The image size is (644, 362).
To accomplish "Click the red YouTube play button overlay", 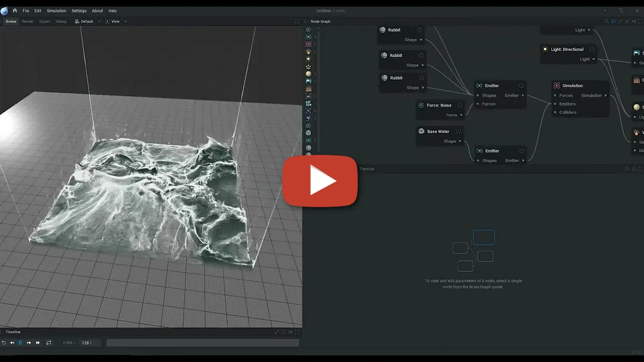I will [320, 182].
